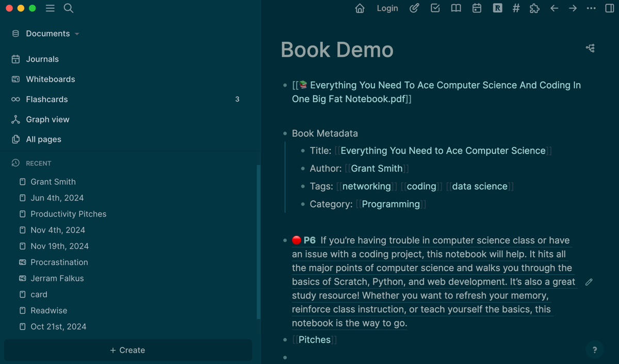Screen dimensions: 619x364
Task: Collapse the Book Metadata block bullet
Action: [x=285, y=134]
